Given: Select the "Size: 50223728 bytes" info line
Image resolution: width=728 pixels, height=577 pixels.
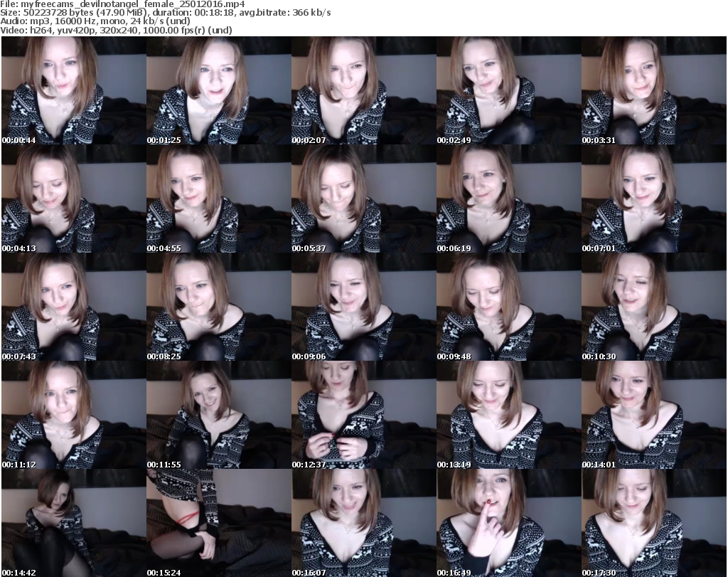Looking at the screenshot, I should [x=165, y=13].
